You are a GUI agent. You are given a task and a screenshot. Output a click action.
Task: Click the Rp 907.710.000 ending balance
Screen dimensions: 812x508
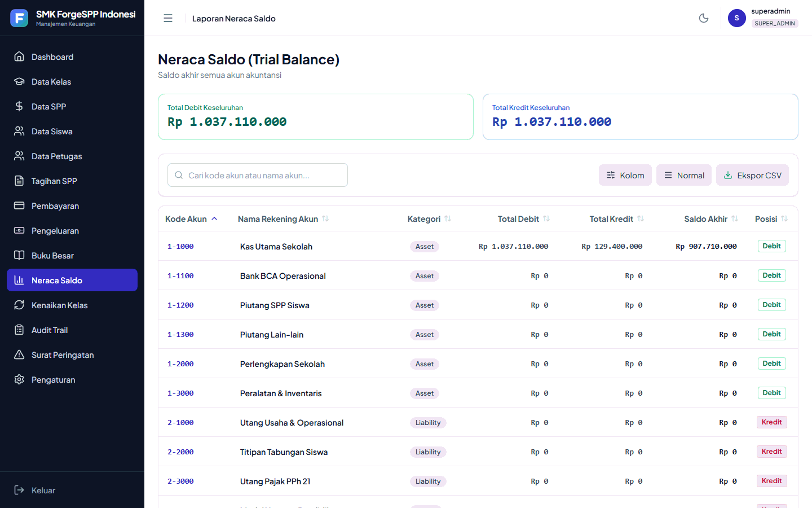[x=706, y=246]
